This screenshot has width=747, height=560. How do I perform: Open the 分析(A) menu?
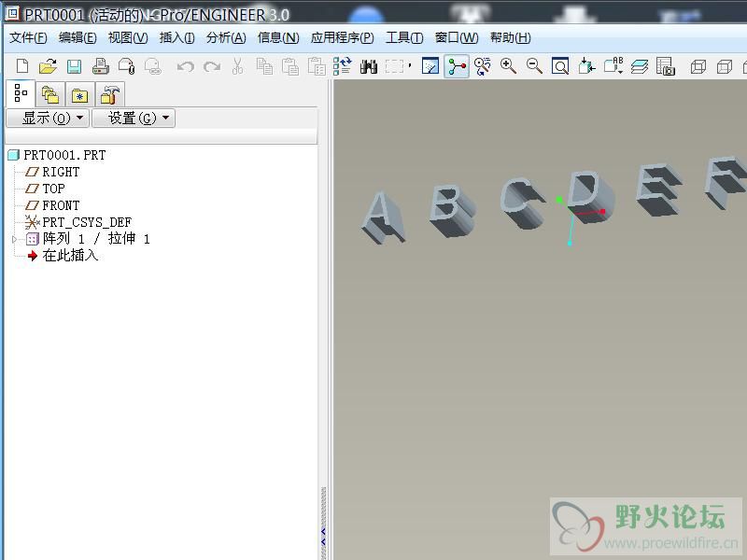click(x=226, y=37)
